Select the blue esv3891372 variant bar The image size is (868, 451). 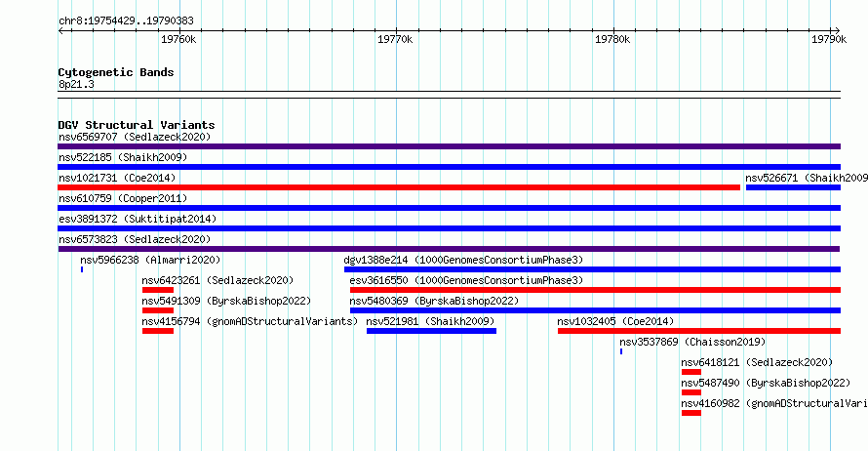[x=449, y=228]
